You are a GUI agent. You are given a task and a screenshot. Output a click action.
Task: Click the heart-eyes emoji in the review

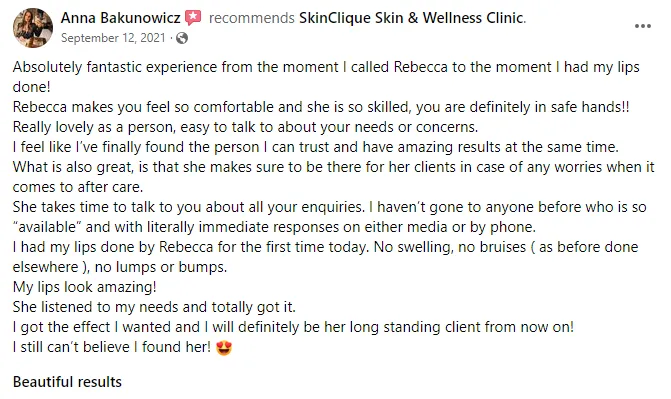click(x=224, y=347)
